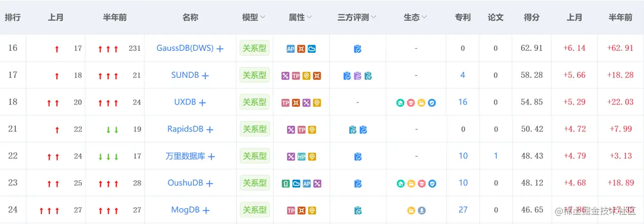Click the cloud attribute icon in GaussDB(DWS) row
Screen dimensions: 644x224
312,49
